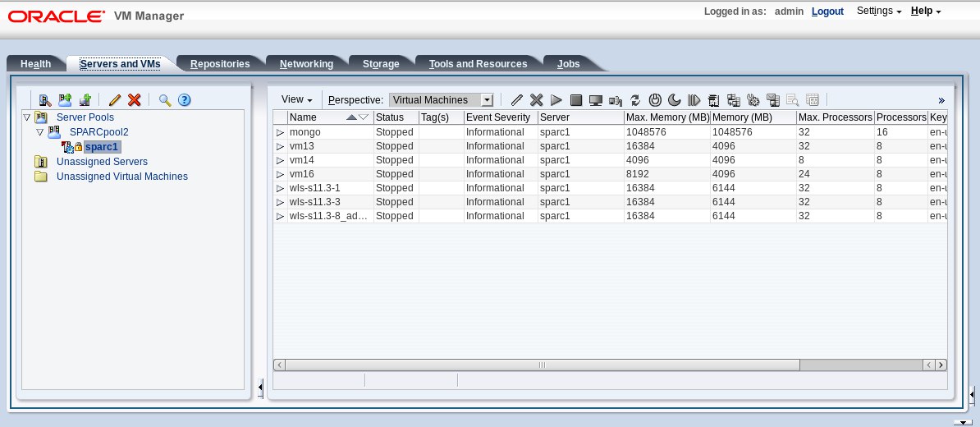The image size is (980, 427).
Task: Open help with the blue question mark icon
Action: coord(184,100)
